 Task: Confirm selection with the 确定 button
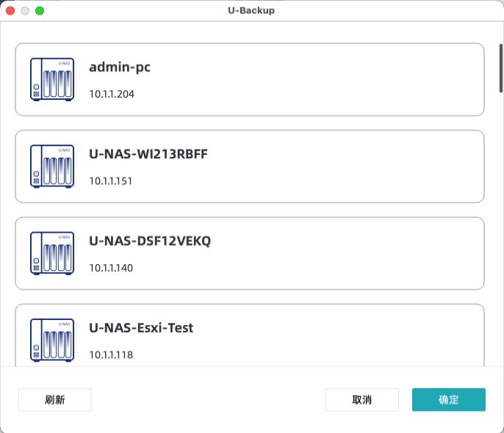[x=448, y=400]
